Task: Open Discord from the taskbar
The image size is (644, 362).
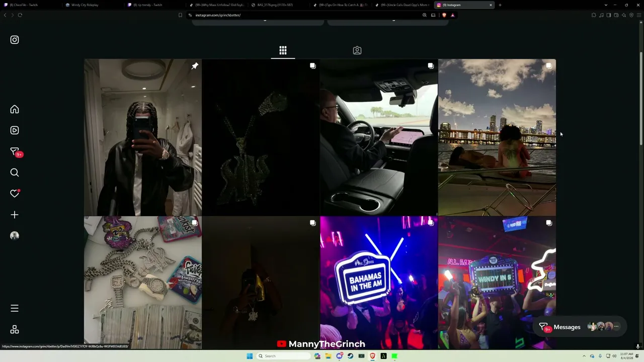Action: tap(339, 356)
